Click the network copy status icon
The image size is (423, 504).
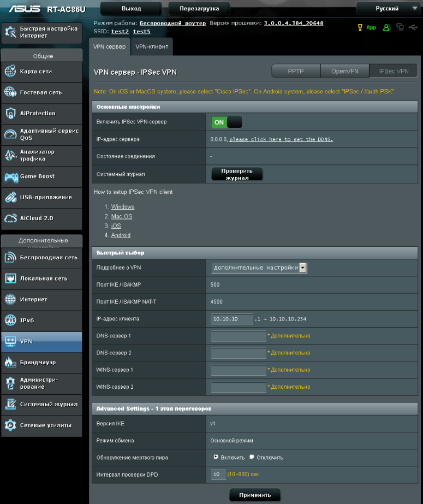pos(400,27)
